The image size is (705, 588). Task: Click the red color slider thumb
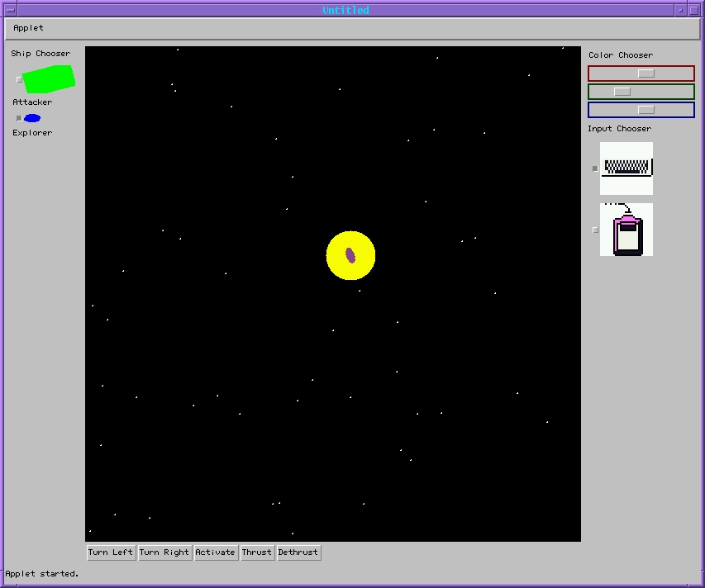646,73
